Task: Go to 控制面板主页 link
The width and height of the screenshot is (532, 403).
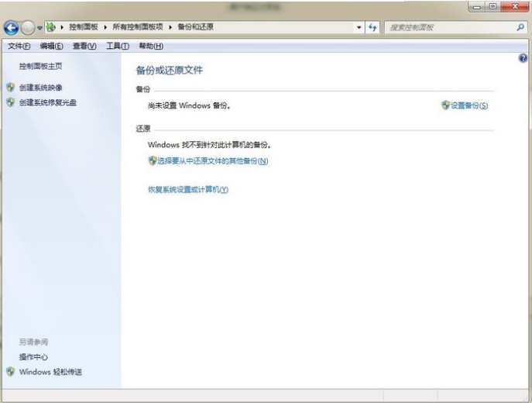Action: pos(41,66)
